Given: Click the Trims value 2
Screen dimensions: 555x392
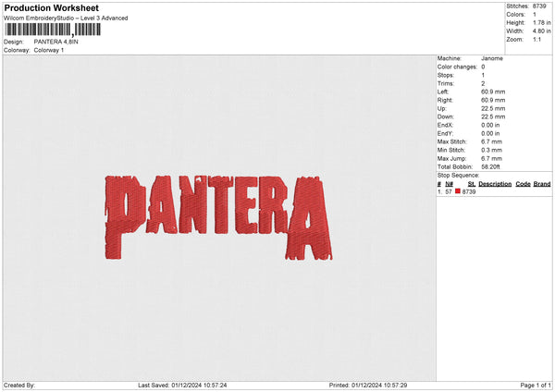Looking at the screenshot, I should click(483, 84).
